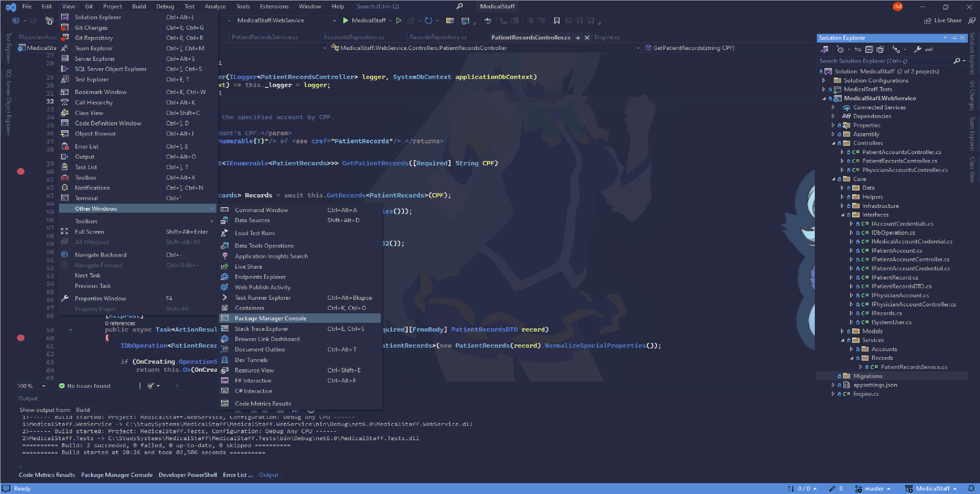Click Live Share button at top right
This screenshot has height=494, width=980.
pos(943,21)
